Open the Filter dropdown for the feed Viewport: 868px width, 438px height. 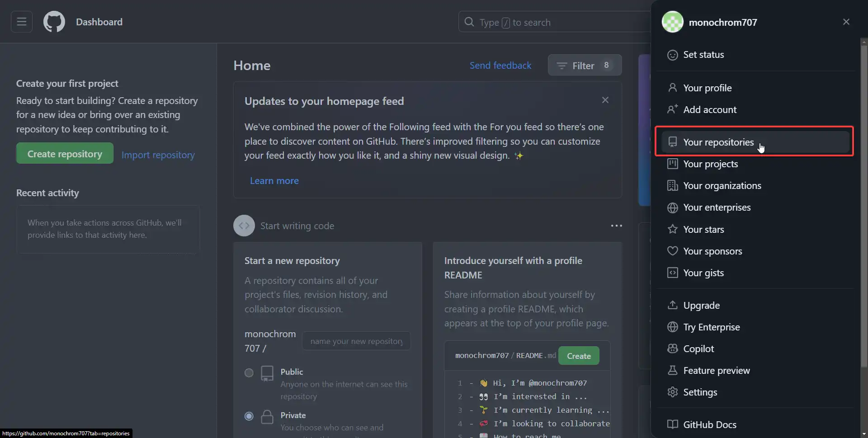(x=585, y=66)
